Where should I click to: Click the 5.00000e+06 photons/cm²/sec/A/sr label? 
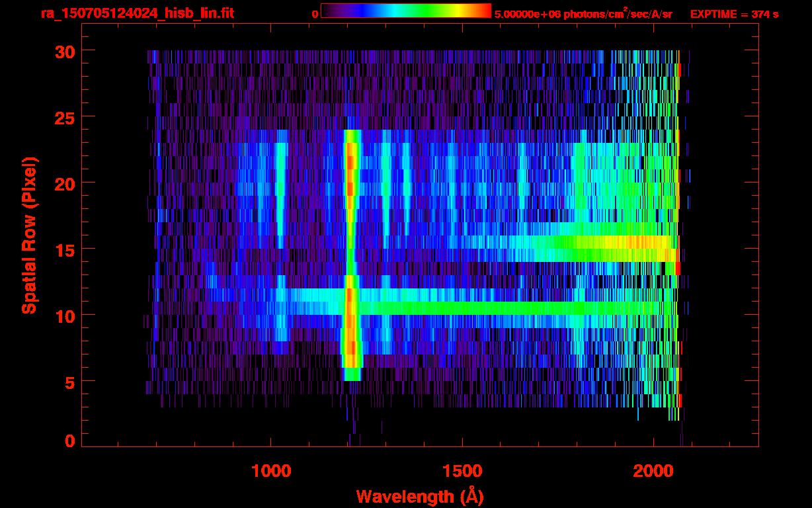(583, 13)
